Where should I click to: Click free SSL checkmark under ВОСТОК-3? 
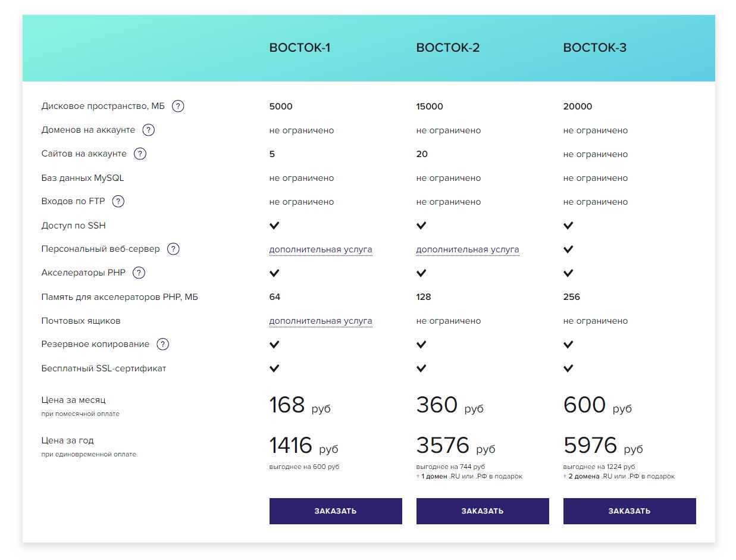568,368
